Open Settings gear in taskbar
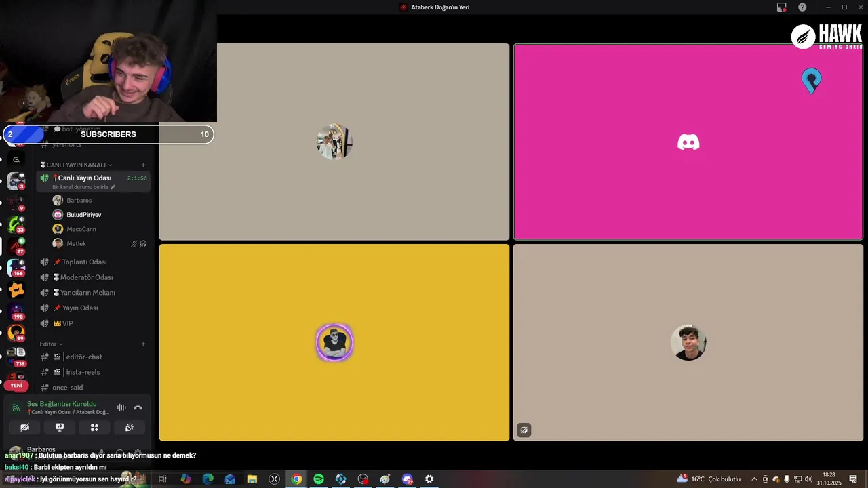The height and width of the screenshot is (488, 868). tap(429, 479)
